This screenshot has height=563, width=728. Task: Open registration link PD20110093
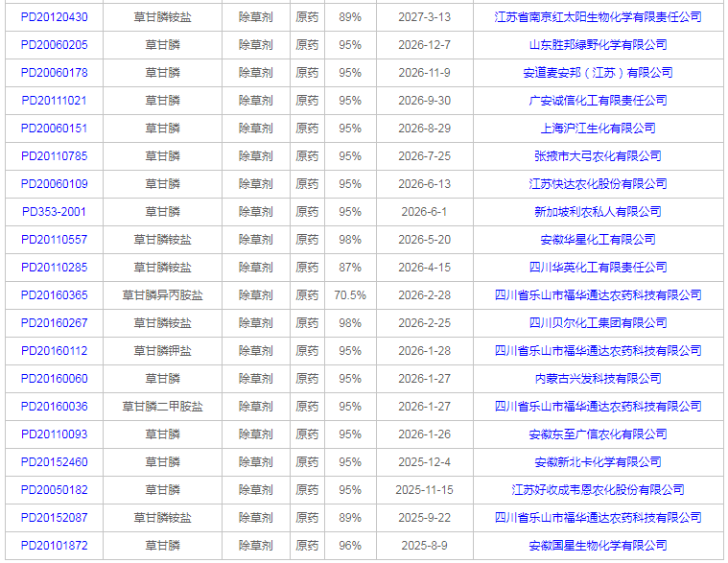pos(55,434)
